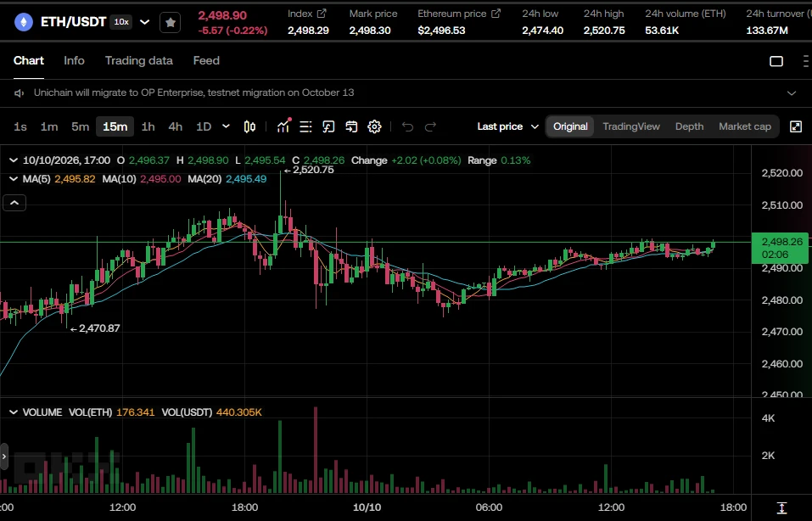Open the Index external link icon
This screenshot has width=812, height=521.
(322, 14)
